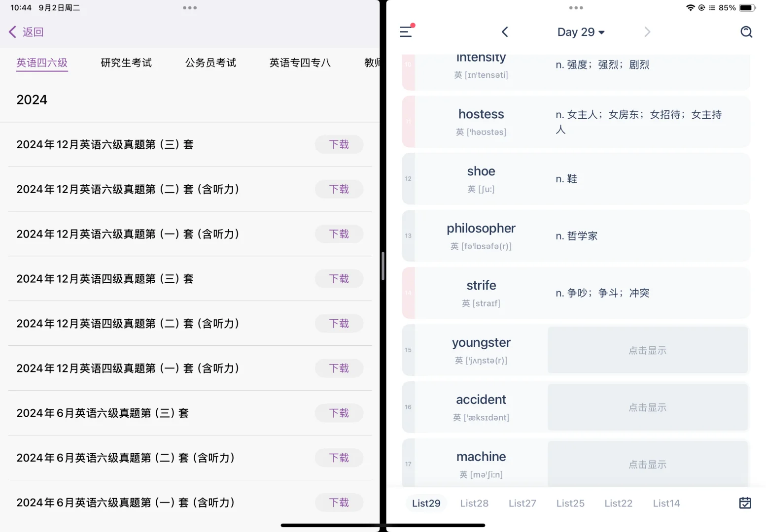Switch to the 研究生考试 tab
766x532 pixels.
pos(126,63)
